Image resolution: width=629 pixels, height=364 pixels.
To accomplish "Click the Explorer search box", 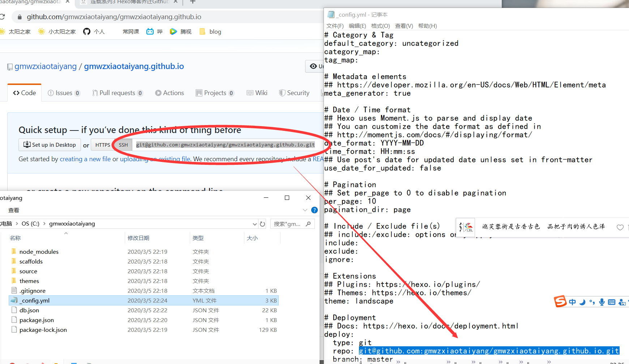I will coord(292,224).
